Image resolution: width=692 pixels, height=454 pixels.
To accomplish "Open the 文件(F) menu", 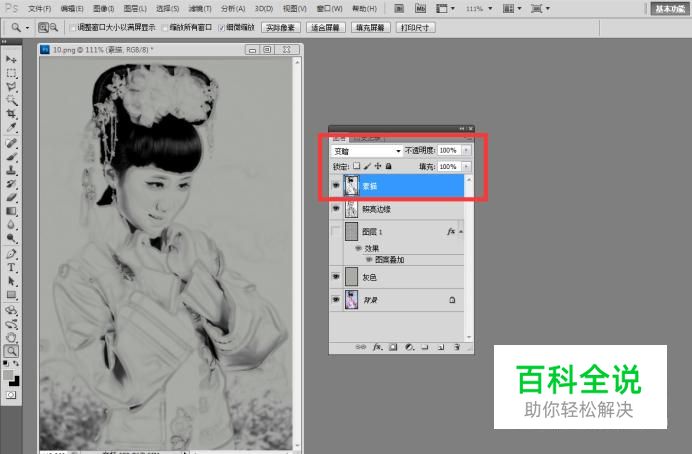I will (x=39, y=8).
